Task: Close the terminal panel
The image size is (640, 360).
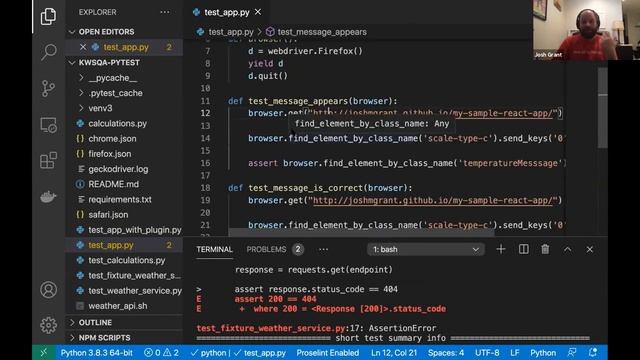Action: tap(589, 249)
